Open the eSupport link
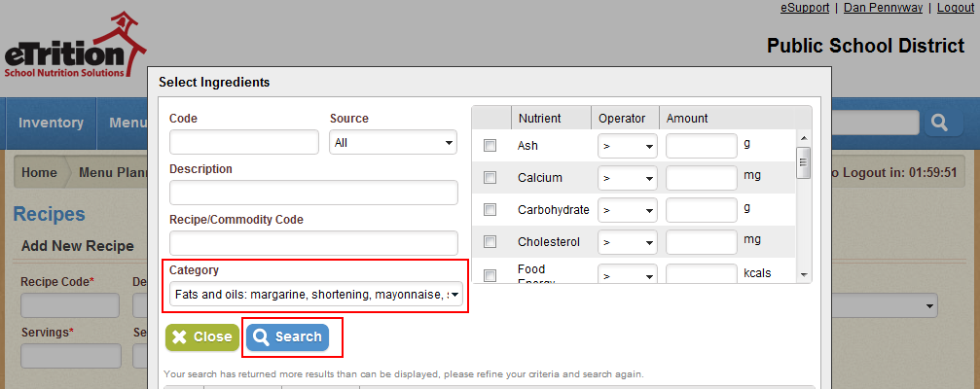980x389 pixels. (805, 8)
